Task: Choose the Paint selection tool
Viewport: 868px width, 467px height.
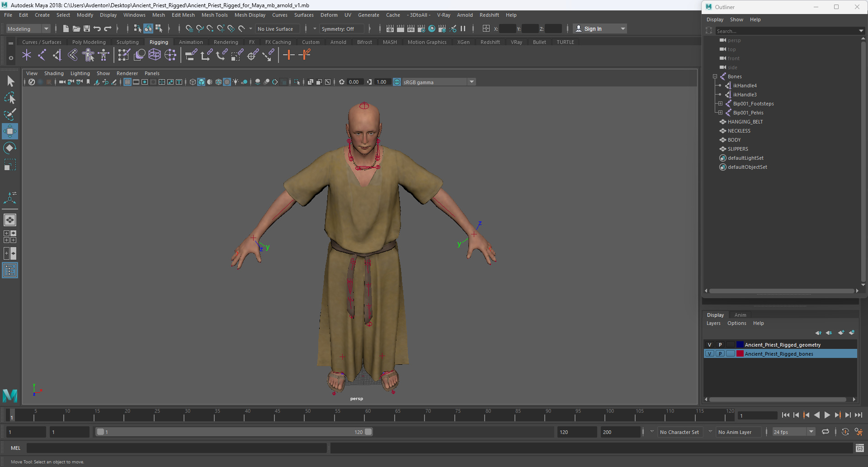Action: (10, 114)
